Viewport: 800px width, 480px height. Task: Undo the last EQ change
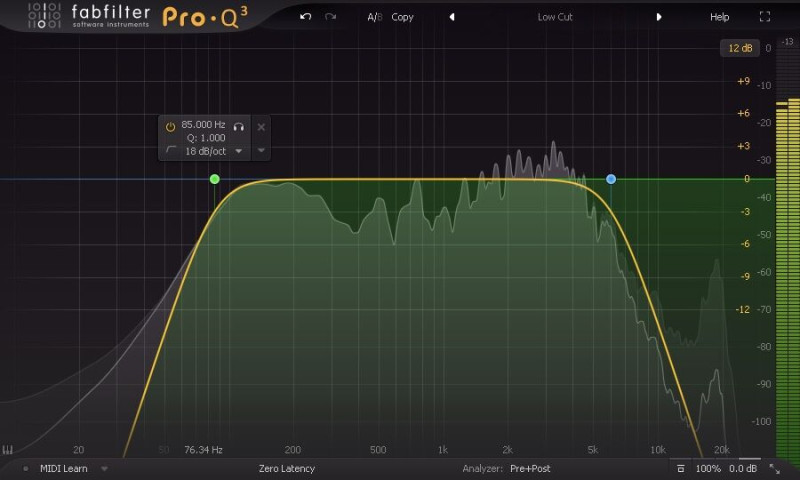(305, 17)
